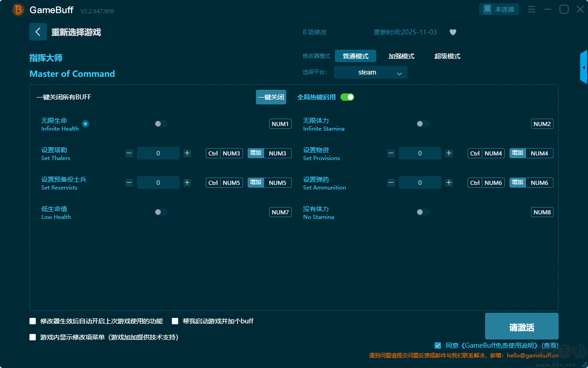Check 游戏内显示修改项菜单 checkbox
This screenshot has width=588, height=368.
pos(33,337)
